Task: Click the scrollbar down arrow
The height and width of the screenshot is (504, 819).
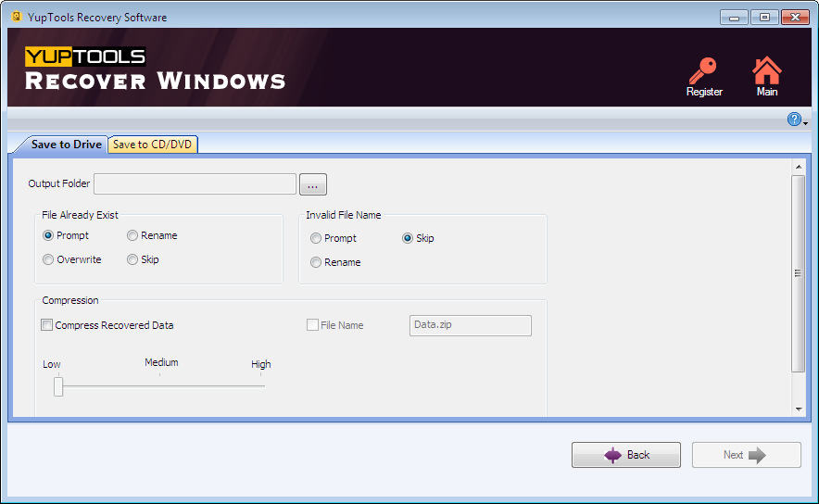Action: (799, 409)
